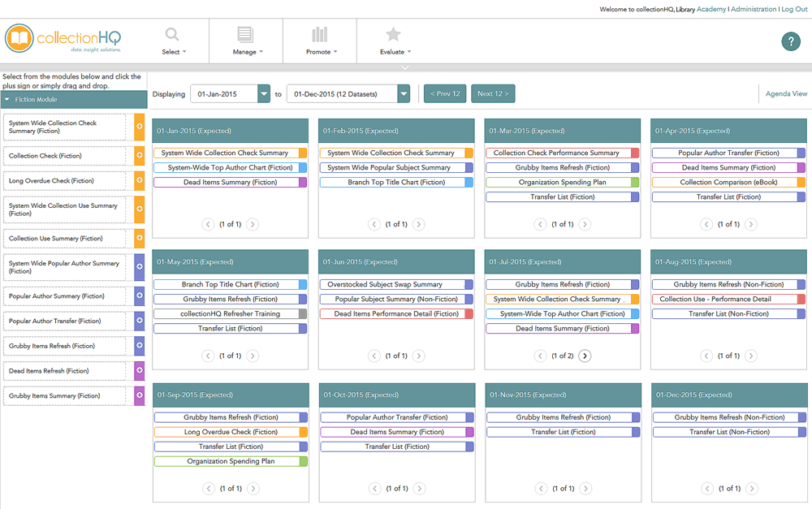Add Long Overdue Check (Fiction) with plus icon

[x=139, y=181]
